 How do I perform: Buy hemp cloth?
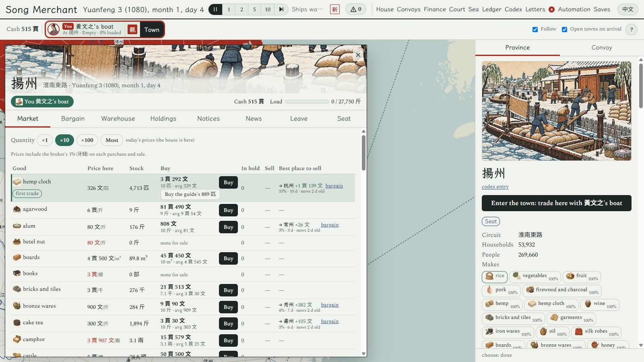point(228,182)
